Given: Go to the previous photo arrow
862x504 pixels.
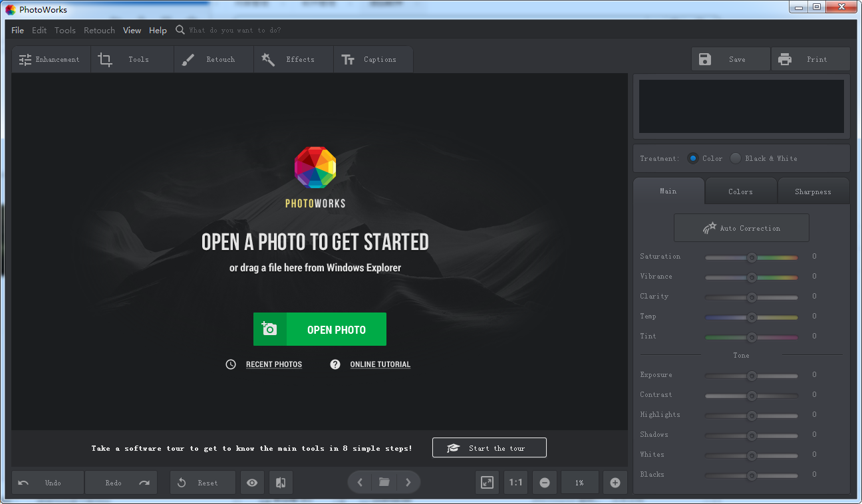Looking at the screenshot, I should click(360, 483).
